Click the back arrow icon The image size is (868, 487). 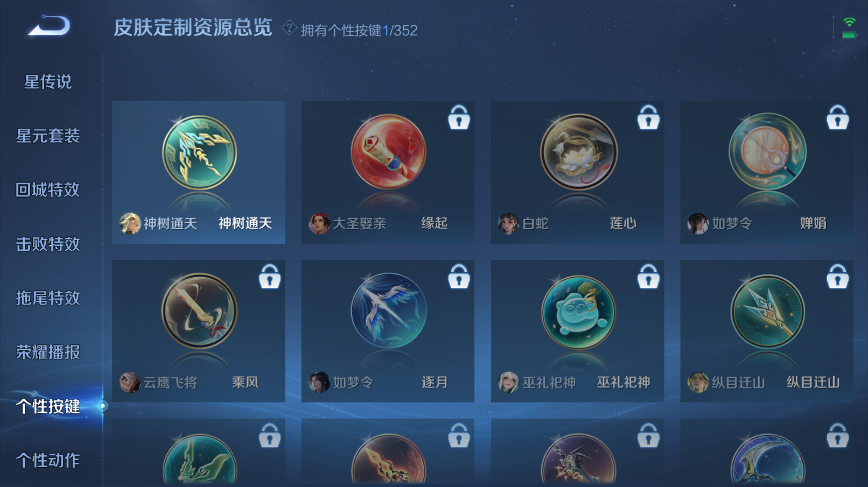click(49, 26)
